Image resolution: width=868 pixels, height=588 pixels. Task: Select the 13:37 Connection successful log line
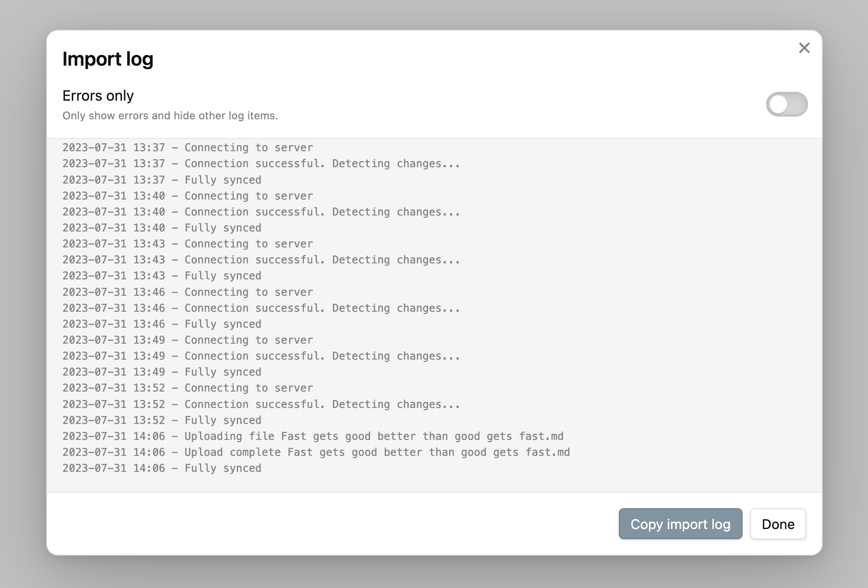[261, 164]
